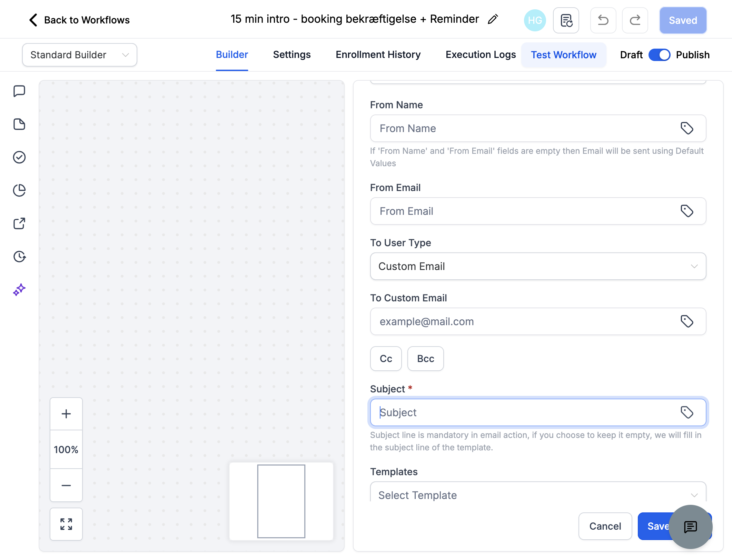
Task: Click the Cancel button
Action: click(605, 526)
